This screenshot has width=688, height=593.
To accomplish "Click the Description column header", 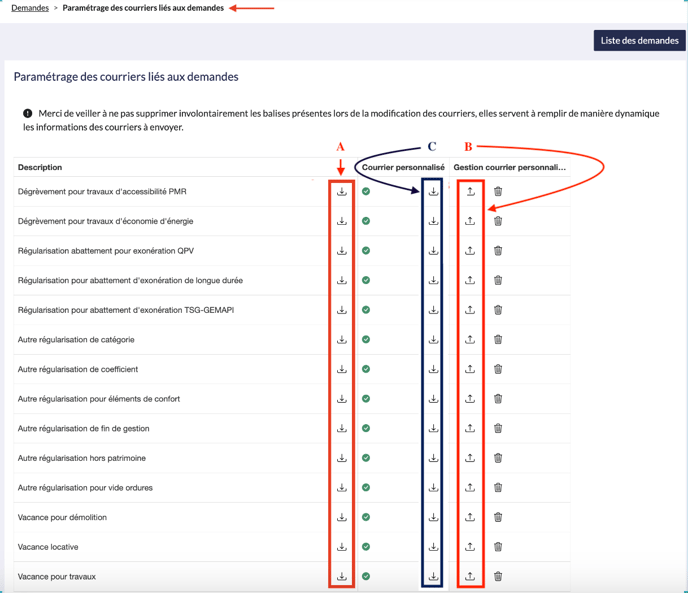I will click(40, 167).
